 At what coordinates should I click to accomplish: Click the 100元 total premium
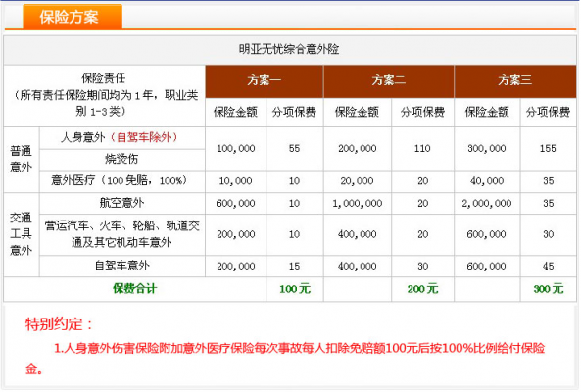(x=295, y=289)
